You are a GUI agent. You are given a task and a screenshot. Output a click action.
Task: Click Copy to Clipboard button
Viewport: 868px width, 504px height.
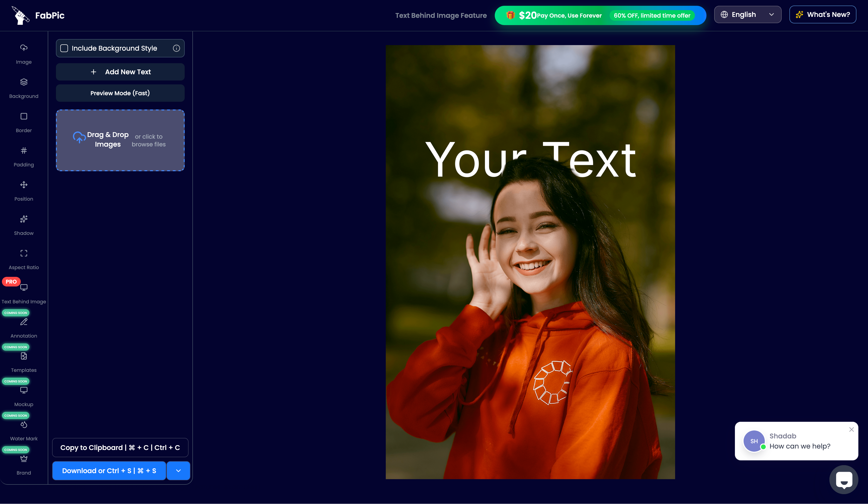coord(120,448)
